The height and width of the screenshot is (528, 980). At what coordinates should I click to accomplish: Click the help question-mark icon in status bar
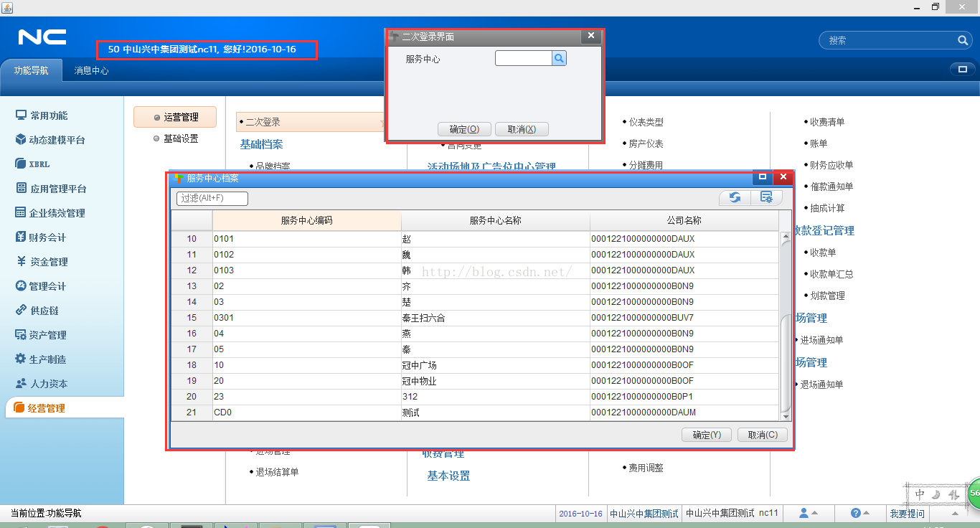[856, 513]
